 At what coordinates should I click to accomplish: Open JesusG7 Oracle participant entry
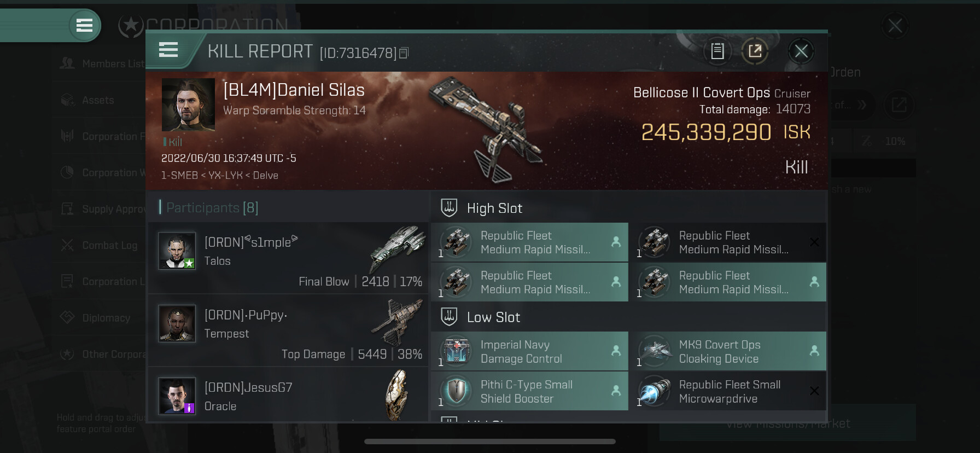[x=288, y=395]
